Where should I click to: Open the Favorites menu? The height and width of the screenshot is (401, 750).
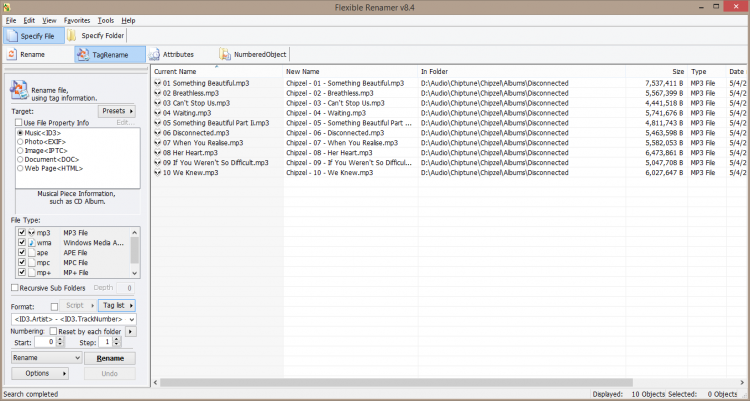pyautogui.click(x=77, y=21)
